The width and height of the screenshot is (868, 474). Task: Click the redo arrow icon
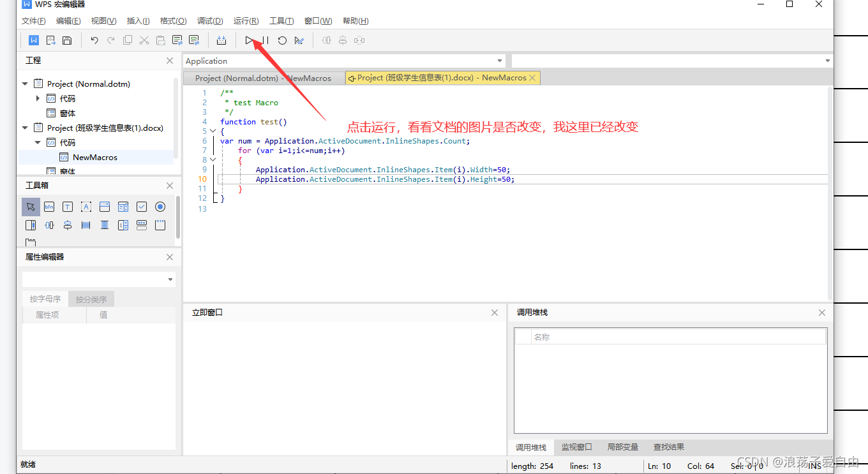111,40
